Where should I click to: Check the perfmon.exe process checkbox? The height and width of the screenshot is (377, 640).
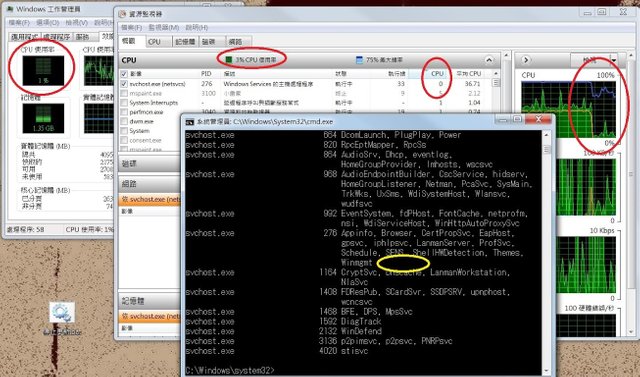point(124,112)
